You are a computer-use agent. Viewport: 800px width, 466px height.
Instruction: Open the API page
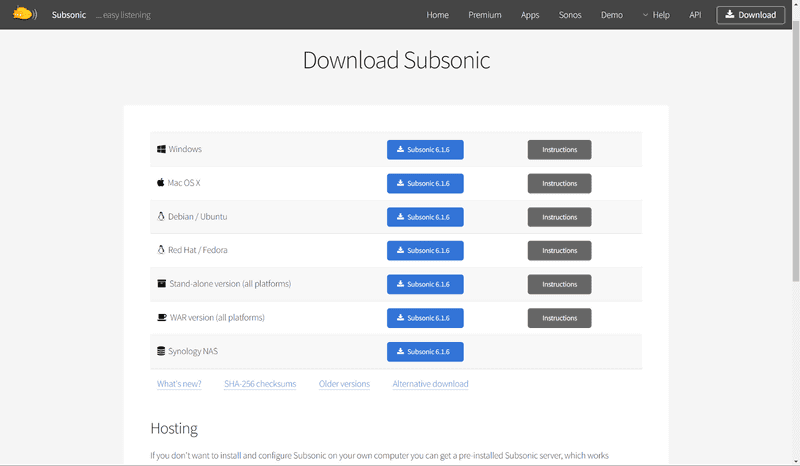695,15
